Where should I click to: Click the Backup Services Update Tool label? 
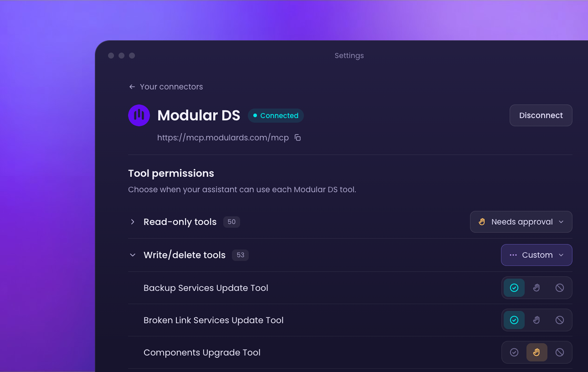(x=206, y=288)
